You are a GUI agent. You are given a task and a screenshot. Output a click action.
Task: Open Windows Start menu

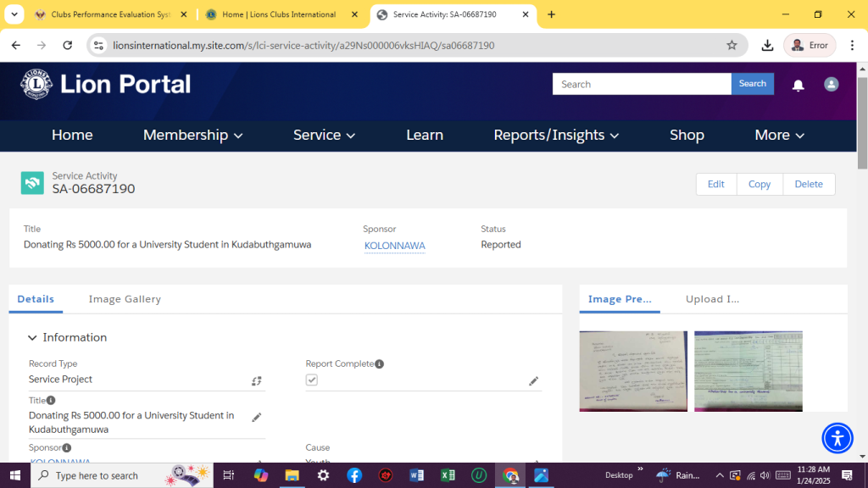(15, 475)
